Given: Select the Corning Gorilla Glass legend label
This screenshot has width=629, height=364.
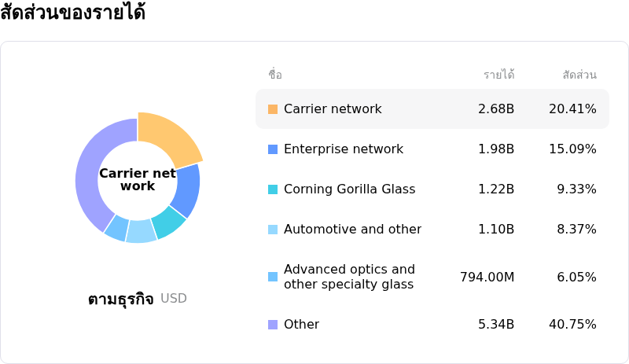Looking at the screenshot, I should pyautogui.click(x=349, y=189).
